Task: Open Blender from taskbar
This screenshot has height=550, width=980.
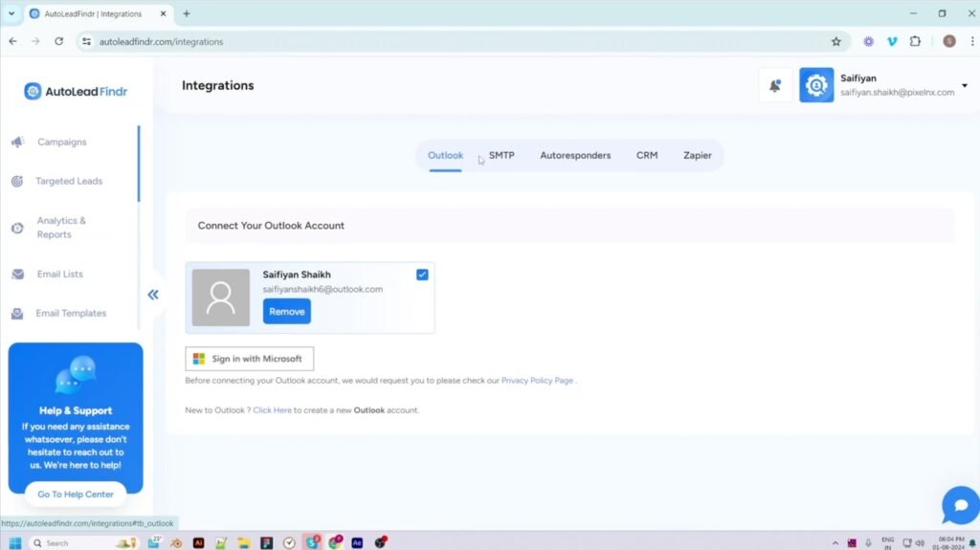Action: 176,542
